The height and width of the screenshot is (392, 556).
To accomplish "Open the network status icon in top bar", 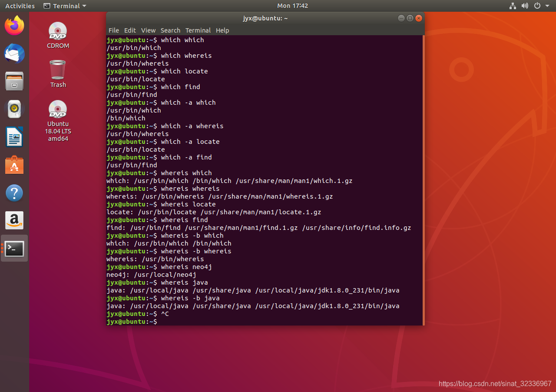I will [513, 6].
